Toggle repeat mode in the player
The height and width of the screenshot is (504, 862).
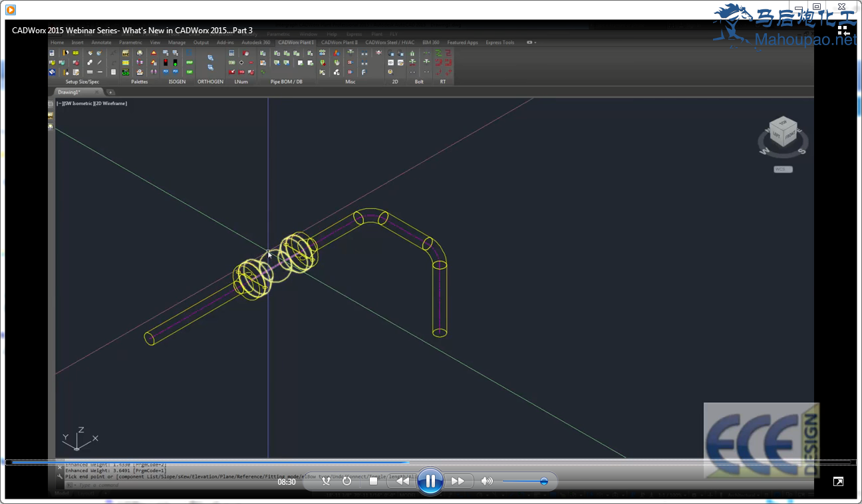pos(347,481)
